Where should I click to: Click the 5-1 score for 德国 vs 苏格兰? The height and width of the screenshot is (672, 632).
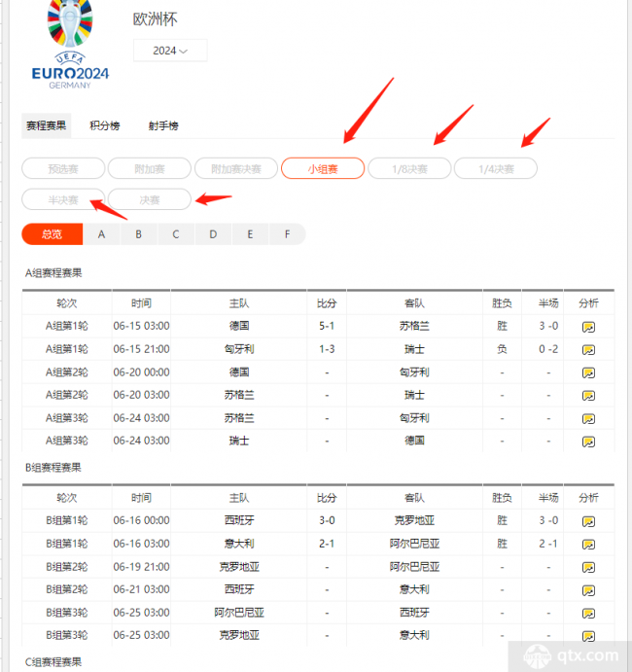[327, 326]
